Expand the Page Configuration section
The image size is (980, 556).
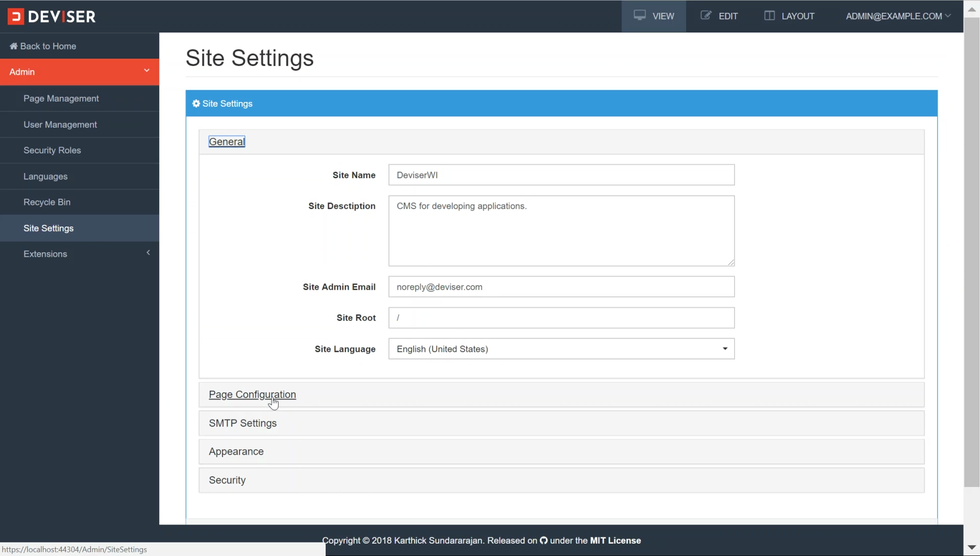coord(252,394)
